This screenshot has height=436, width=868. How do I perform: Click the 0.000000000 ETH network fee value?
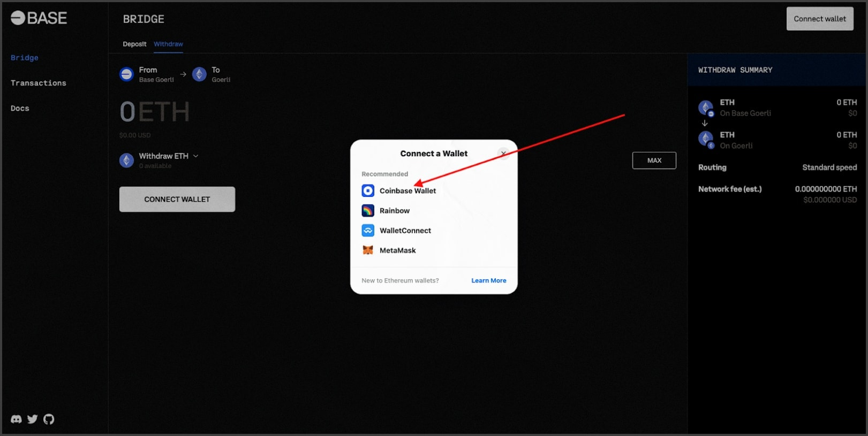(826, 189)
